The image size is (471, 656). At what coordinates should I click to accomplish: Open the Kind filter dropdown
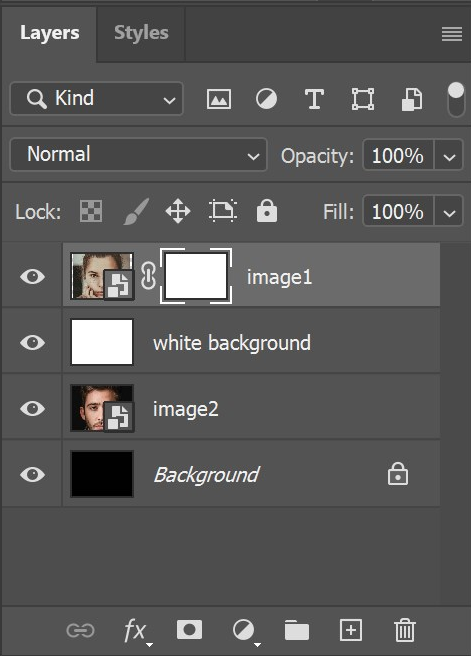click(x=97, y=99)
